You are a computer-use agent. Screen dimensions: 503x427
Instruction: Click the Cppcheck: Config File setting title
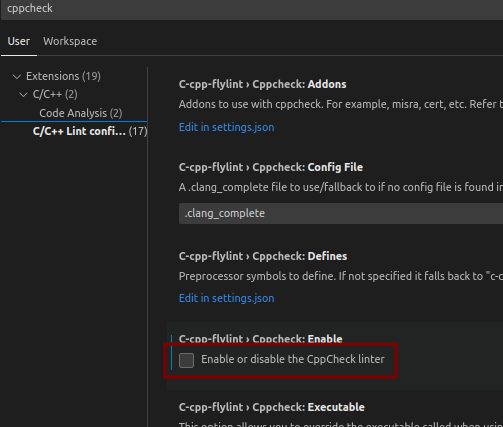click(x=271, y=167)
